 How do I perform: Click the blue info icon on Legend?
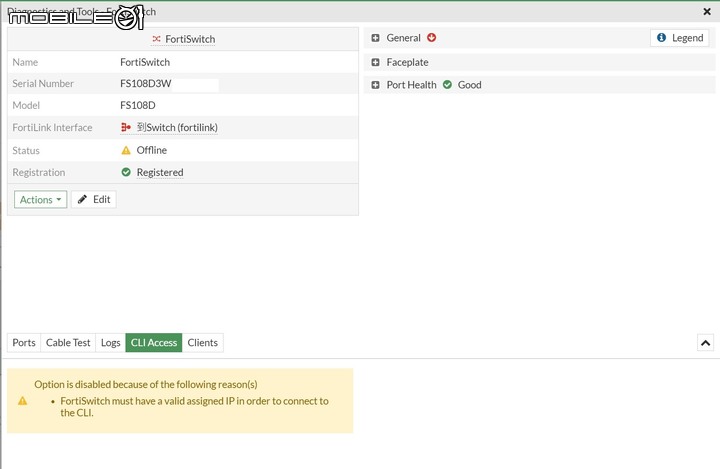pos(661,38)
